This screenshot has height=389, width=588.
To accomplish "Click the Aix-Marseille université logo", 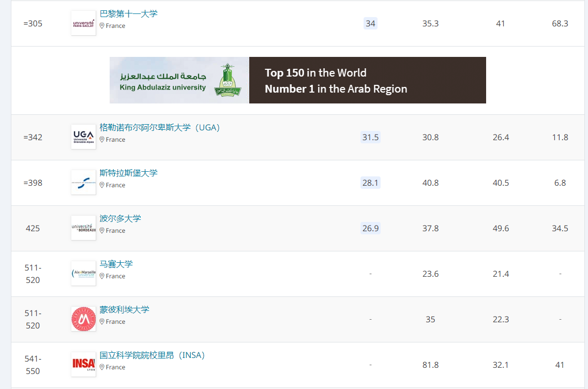I will (83, 273).
